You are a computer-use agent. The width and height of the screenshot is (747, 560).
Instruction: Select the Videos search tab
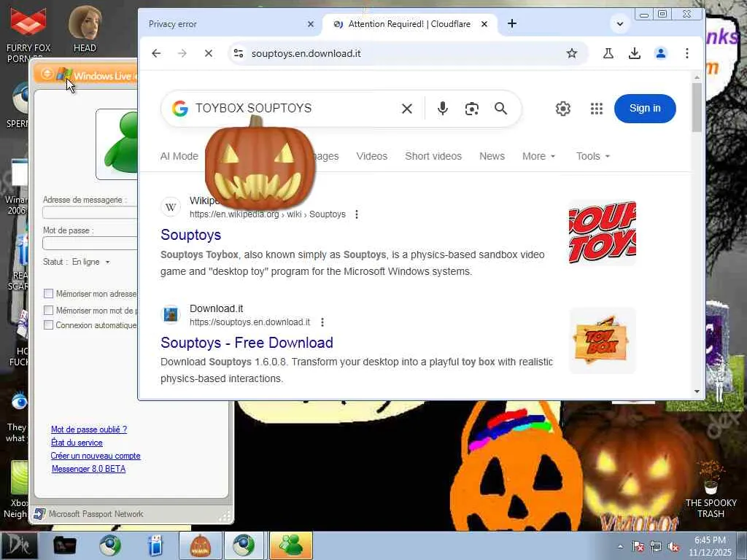tap(371, 156)
